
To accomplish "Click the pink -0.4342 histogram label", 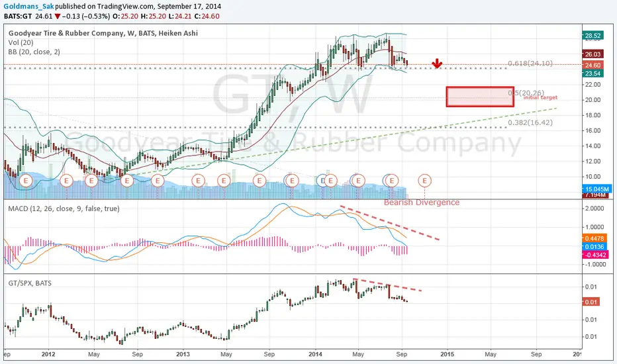I will (x=595, y=255).
